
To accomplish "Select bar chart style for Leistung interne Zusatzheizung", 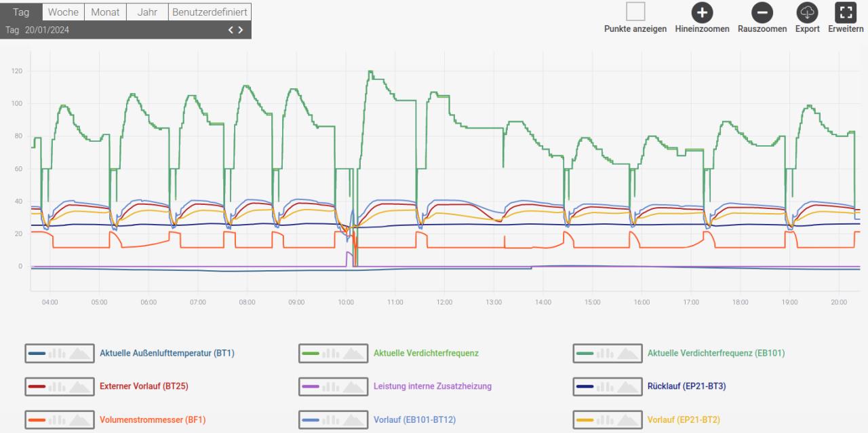I will (332, 386).
